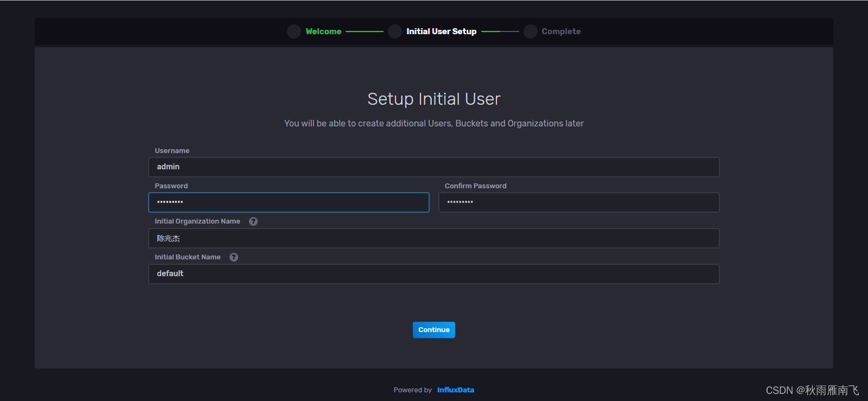Click the help icon beside Initial Organization Name

click(253, 221)
